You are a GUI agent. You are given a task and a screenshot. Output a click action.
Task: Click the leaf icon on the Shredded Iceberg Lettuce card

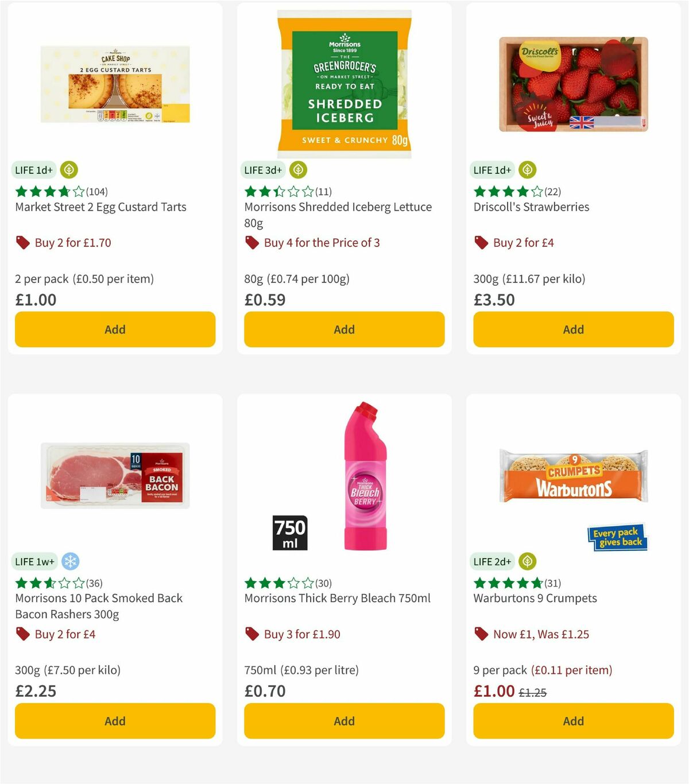298,170
